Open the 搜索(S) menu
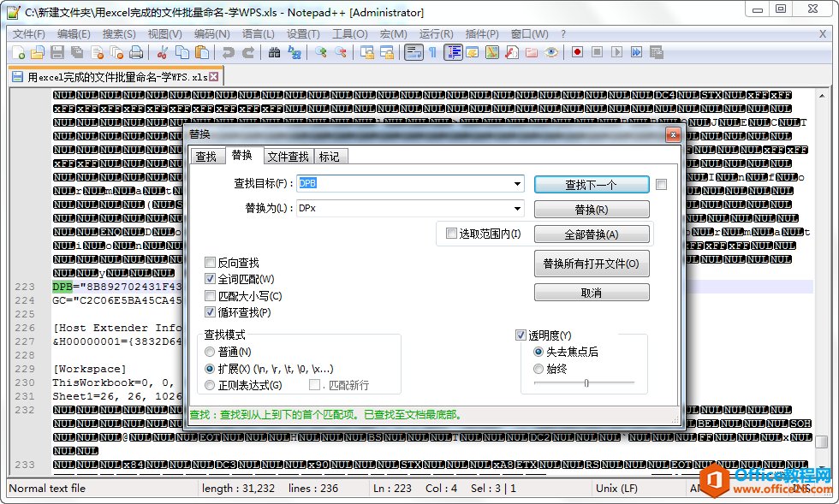Viewport: 839px width, 504px height. click(119, 33)
